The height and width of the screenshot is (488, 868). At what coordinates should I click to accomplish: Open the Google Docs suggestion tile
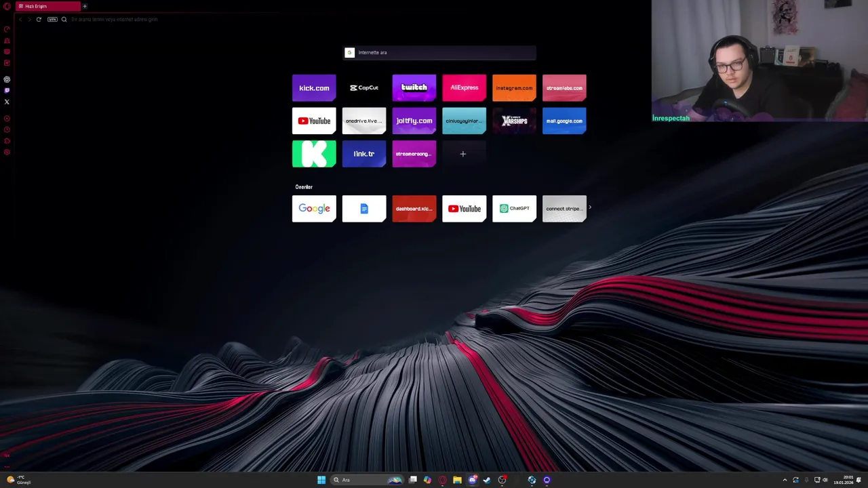click(364, 209)
